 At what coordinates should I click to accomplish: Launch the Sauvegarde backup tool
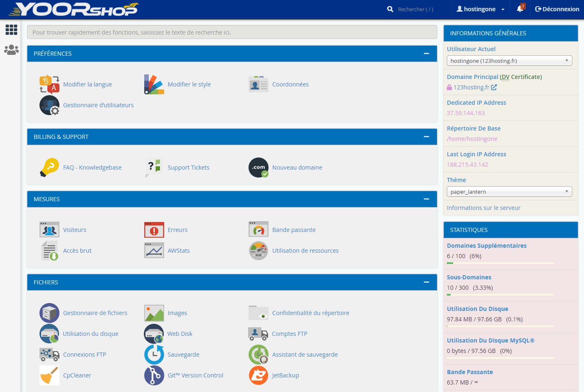pyautogui.click(x=183, y=354)
